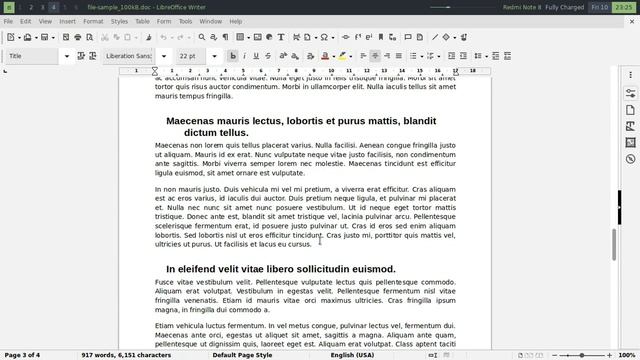Open the Highlighting Color dropdown arrow

(x=351, y=56)
